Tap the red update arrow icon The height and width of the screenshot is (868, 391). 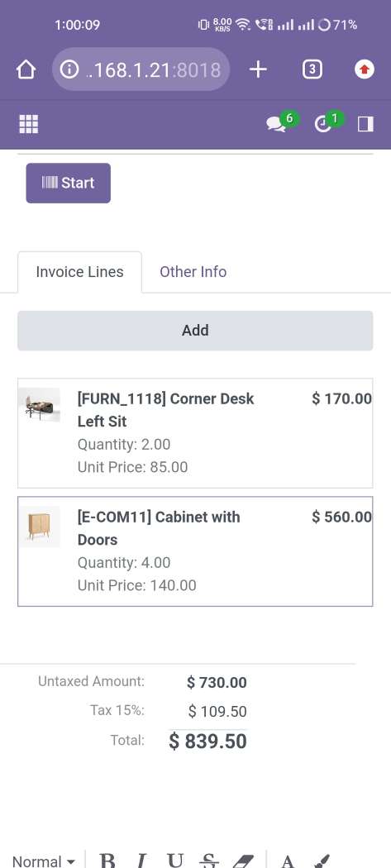364,69
